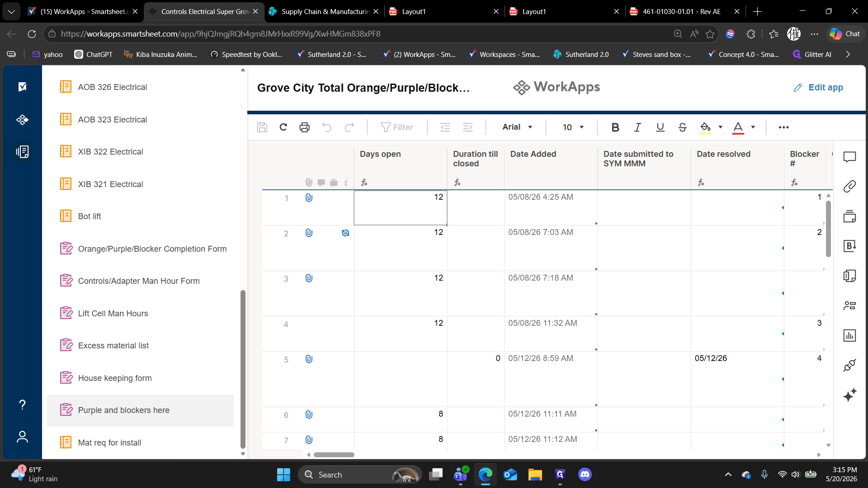Toggle strikethrough formatting
The height and width of the screenshot is (488, 868).
pyautogui.click(x=683, y=127)
